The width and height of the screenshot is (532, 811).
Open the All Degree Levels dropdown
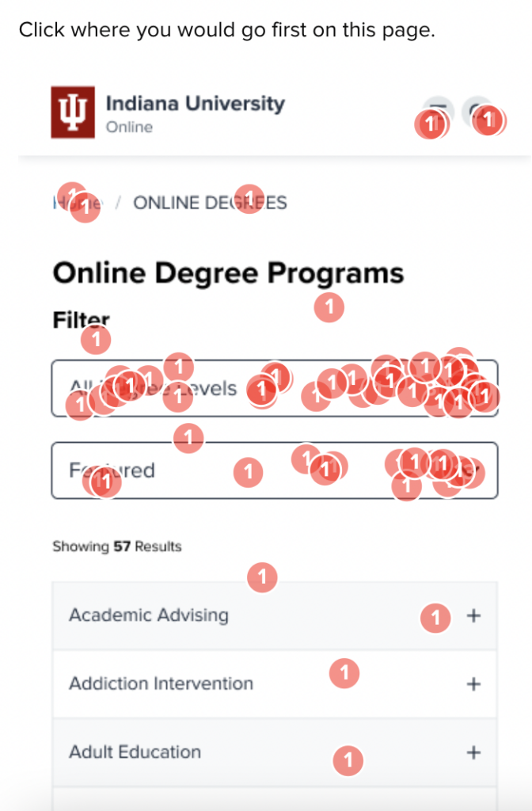(275, 388)
